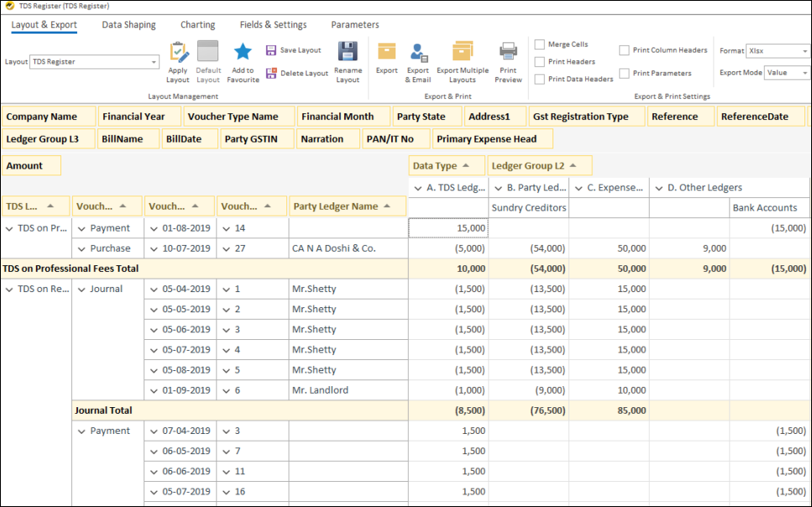Click the Export box icon

386,52
